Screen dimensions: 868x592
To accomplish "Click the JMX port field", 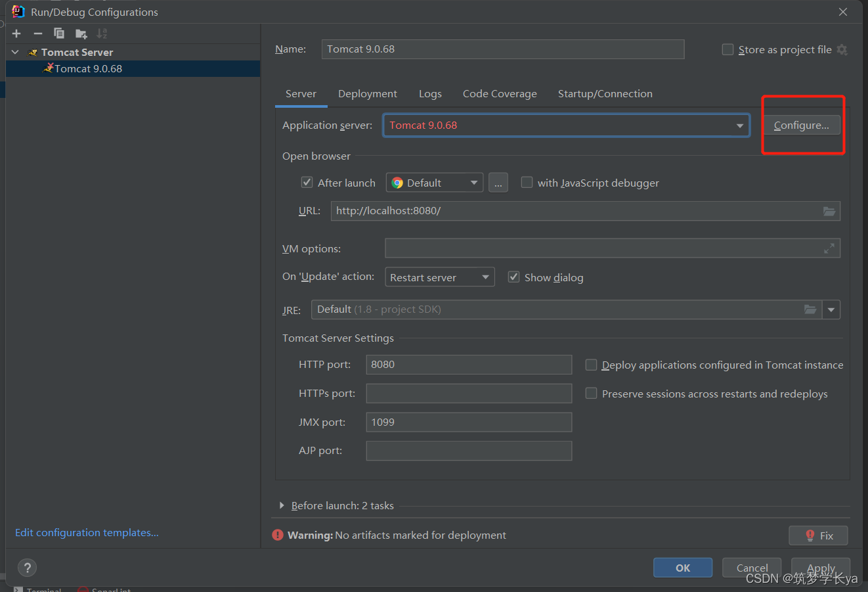I will coord(469,422).
